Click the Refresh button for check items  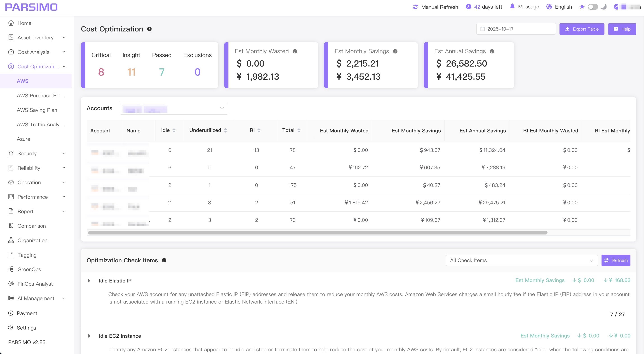coord(616,260)
